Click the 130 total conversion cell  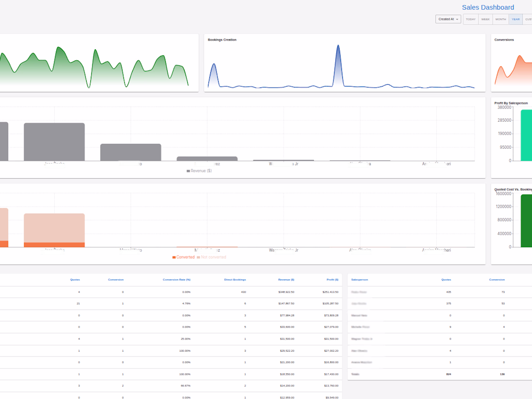(x=502, y=374)
